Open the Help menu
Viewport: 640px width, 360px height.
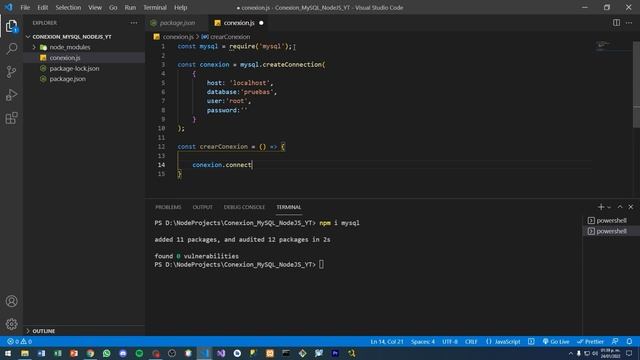click(180, 7)
